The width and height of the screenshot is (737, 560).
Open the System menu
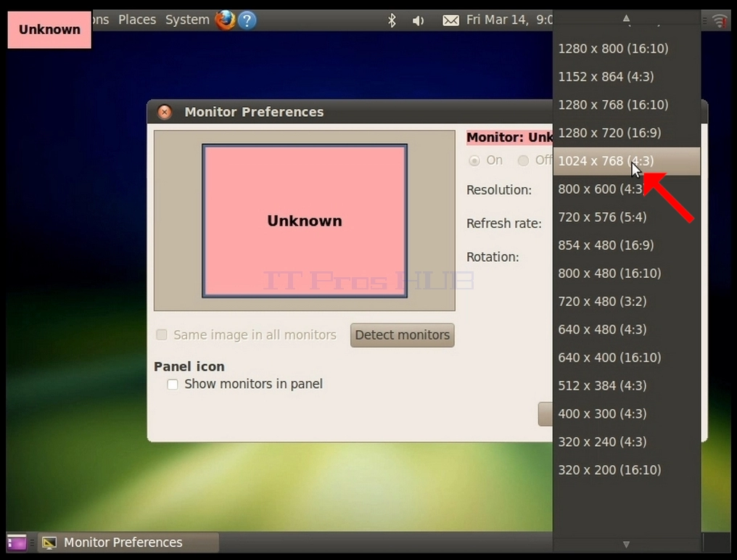187,20
